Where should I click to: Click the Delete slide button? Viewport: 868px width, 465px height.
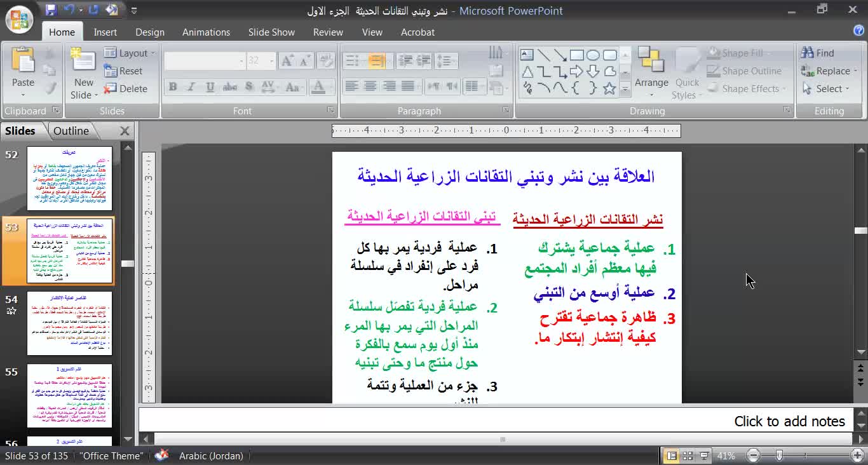[126, 89]
